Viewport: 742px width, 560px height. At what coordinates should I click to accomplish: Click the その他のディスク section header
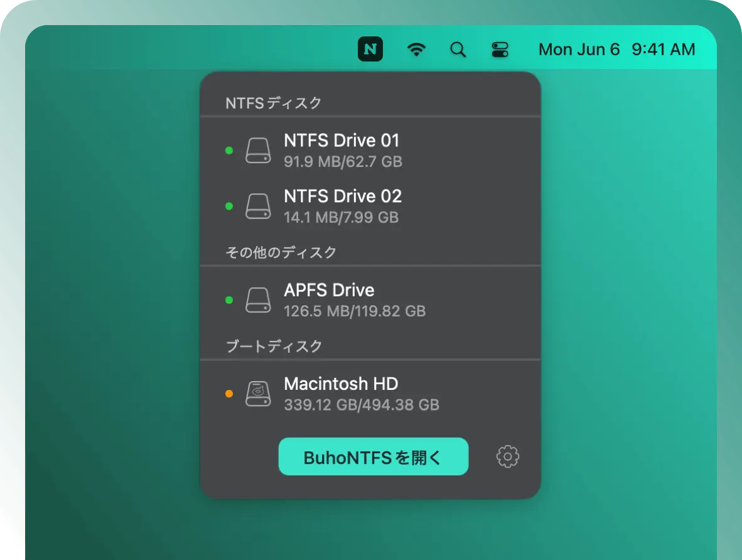281,252
